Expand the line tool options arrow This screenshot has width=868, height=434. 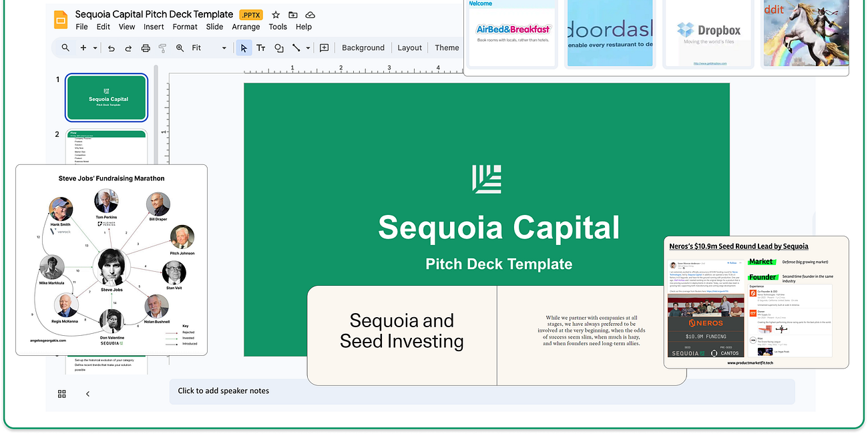(x=308, y=48)
